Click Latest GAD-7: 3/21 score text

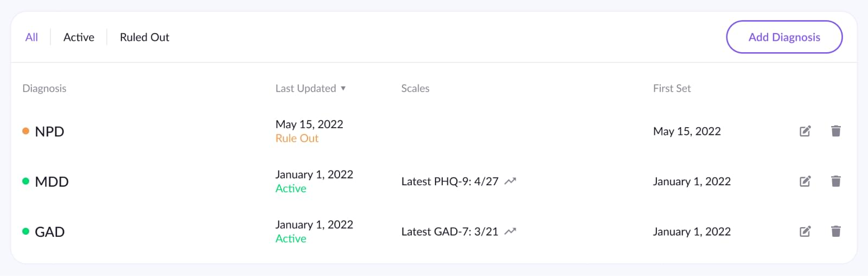tap(450, 231)
